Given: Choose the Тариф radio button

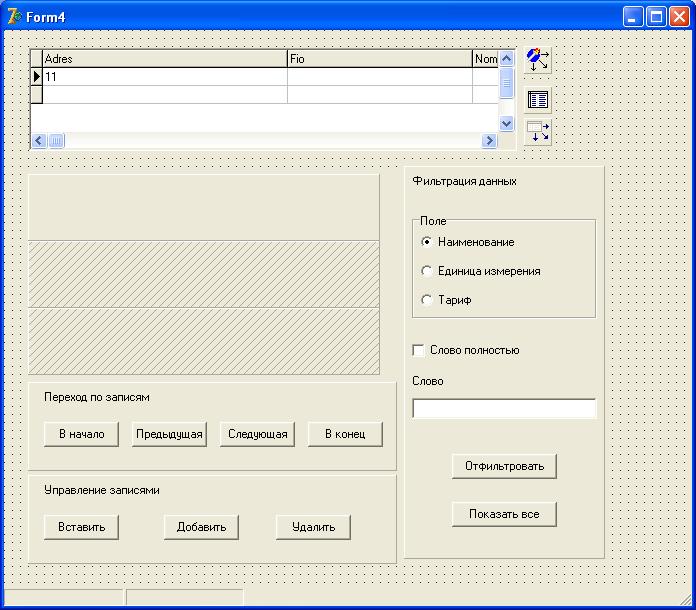Looking at the screenshot, I should [x=427, y=300].
